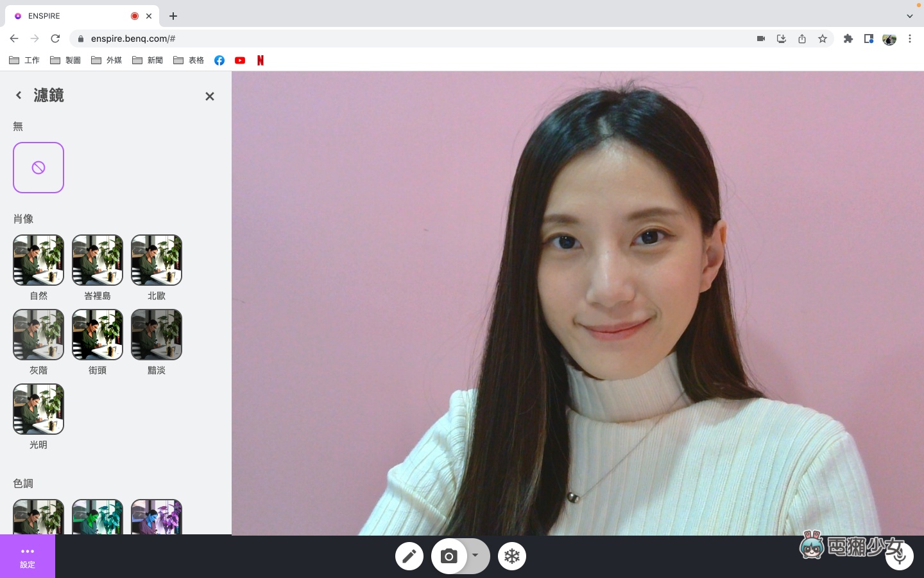Screen dimensions: 924x578
Task: Toggle the microphone button
Action: (899, 556)
